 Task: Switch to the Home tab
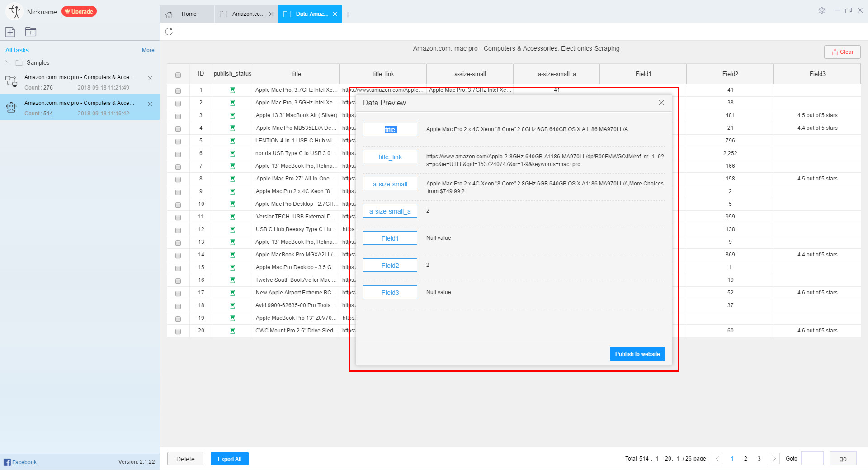[x=187, y=14]
